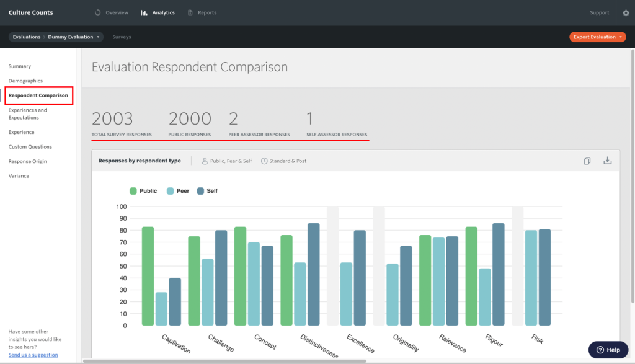Select Demographics in the sidebar
The width and height of the screenshot is (635, 364).
[25, 81]
